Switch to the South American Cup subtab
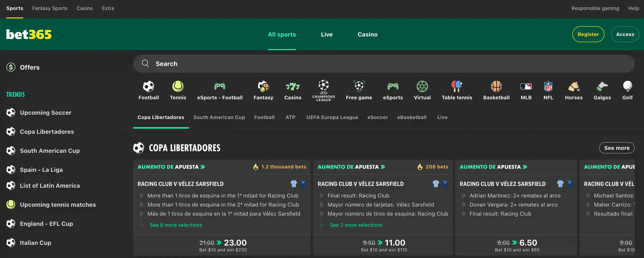 [219, 117]
